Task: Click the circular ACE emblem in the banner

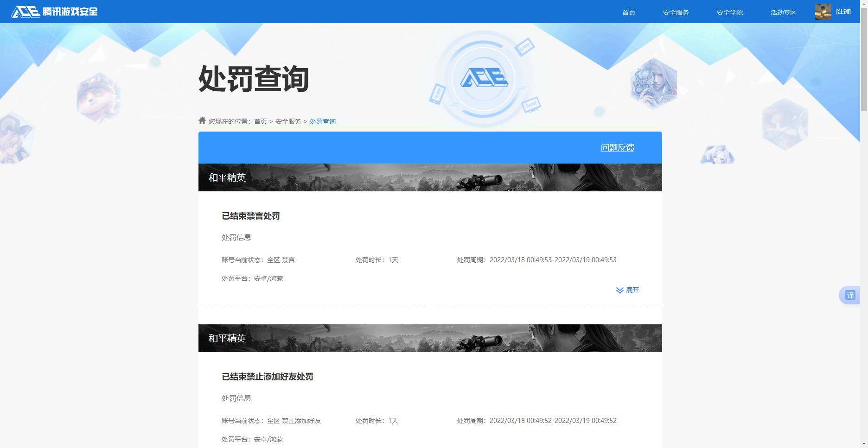Action: click(484, 79)
